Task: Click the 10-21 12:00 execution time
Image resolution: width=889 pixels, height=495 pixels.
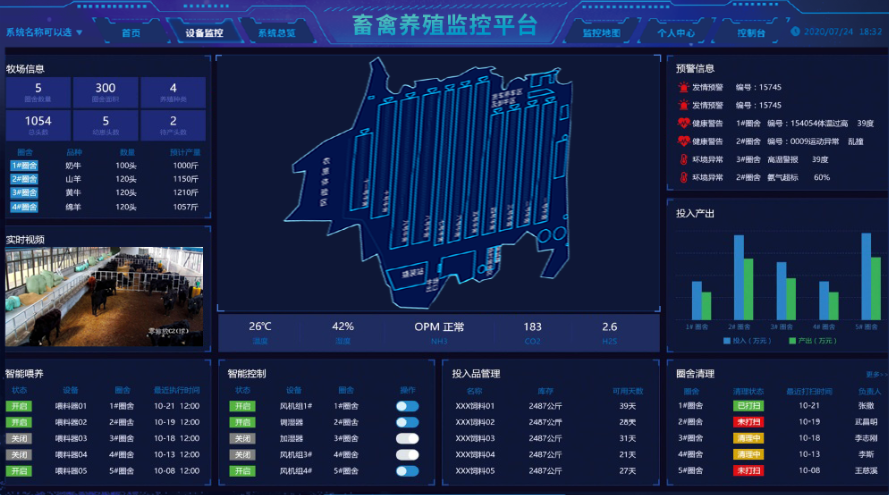Action: click(177, 406)
